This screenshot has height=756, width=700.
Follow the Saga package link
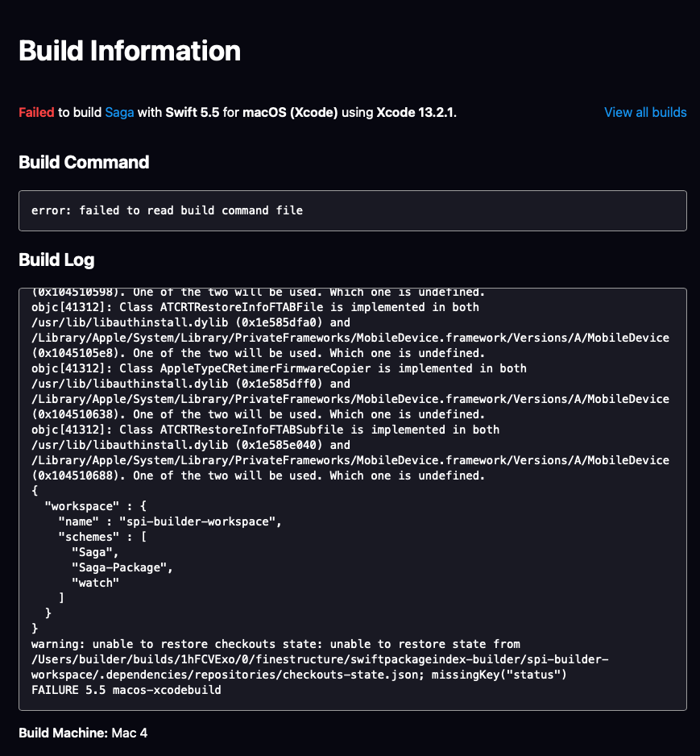pos(119,112)
